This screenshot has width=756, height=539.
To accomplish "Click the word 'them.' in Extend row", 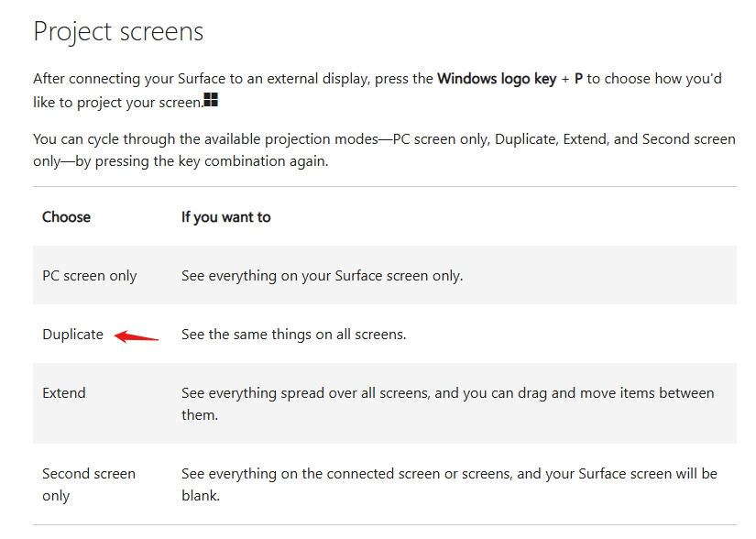I will (x=200, y=415).
